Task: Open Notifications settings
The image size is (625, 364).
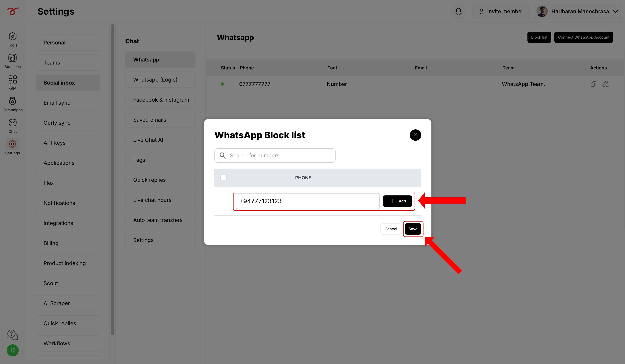Action: [x=68, y=203]
